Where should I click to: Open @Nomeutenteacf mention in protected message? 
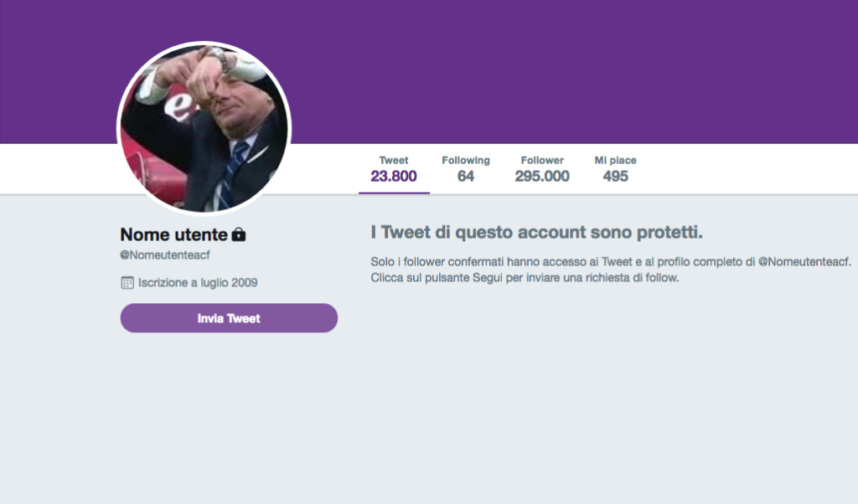point(804,262)
